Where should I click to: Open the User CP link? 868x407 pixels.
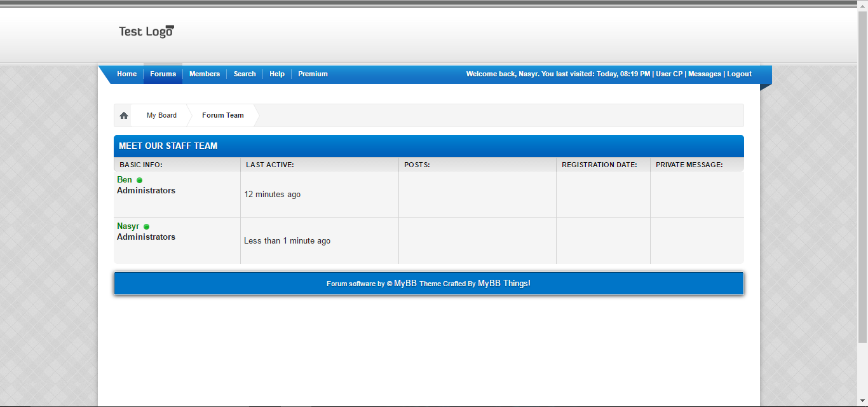669,74
